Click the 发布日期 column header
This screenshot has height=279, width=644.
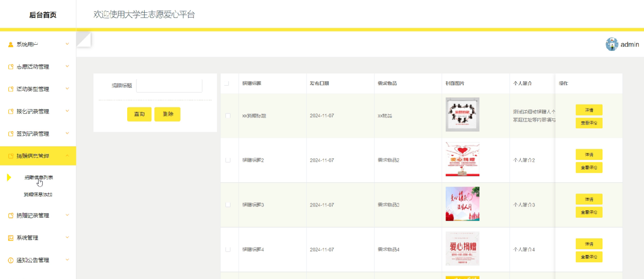pos(319,83)
